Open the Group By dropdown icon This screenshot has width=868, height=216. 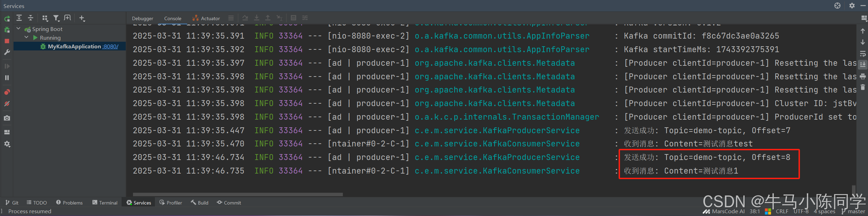pos(45,18)
